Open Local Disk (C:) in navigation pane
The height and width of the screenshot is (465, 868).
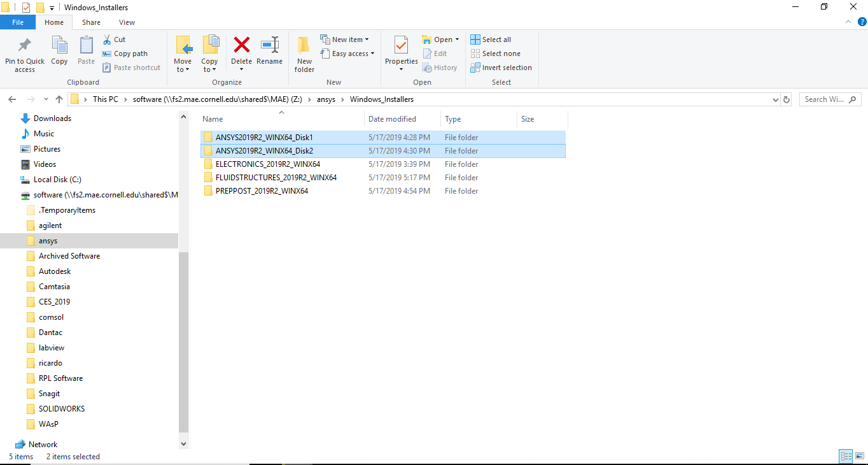coord(57,180)
